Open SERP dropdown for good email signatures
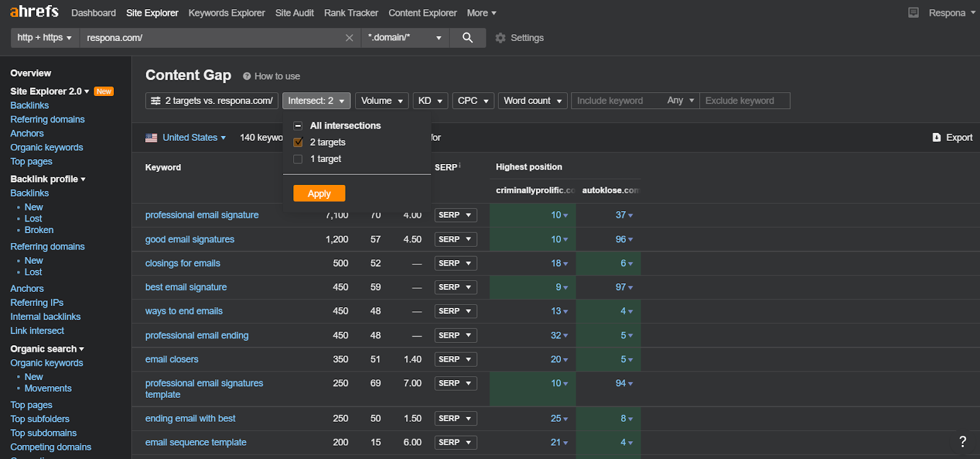This screenshot has height=459, width=980. pyautogui.click(x=456, y=239)
